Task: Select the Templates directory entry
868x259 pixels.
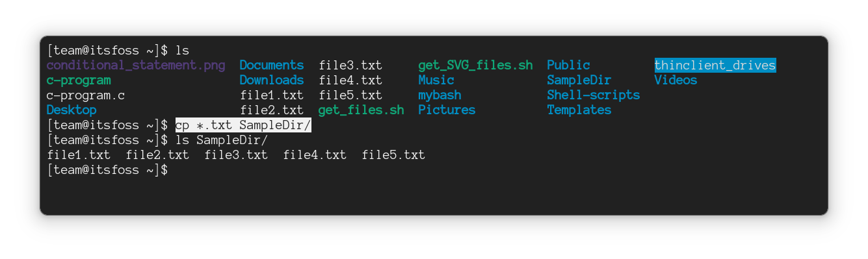Action: click(x=579, y=110)
